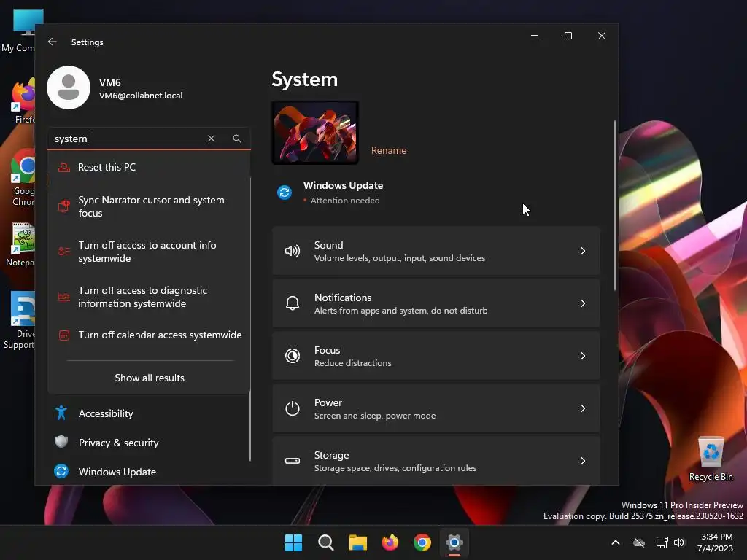Open the Recycle Bin desktop icon

point(711,459)
